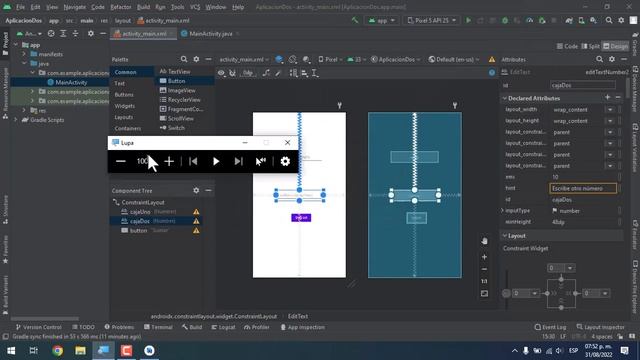Click the design surface pan hand tool
640x360 pixels.
tap(484, 241)
